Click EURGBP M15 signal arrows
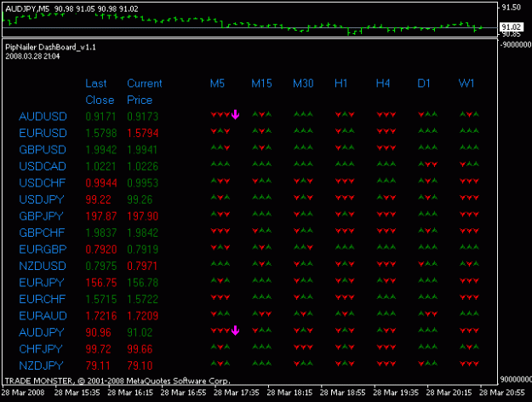This screenshot has height=402, width=532. pos(261,247)
